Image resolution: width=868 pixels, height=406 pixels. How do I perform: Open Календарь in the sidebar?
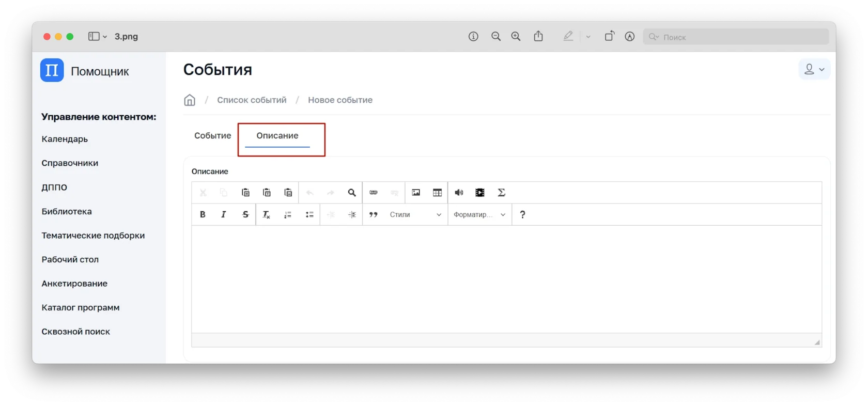pyautogui.click(x=65, y=139)
